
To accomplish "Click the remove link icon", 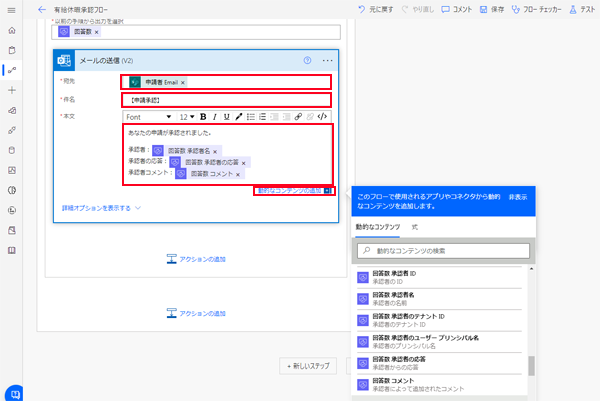I will (x=310, y=117).
